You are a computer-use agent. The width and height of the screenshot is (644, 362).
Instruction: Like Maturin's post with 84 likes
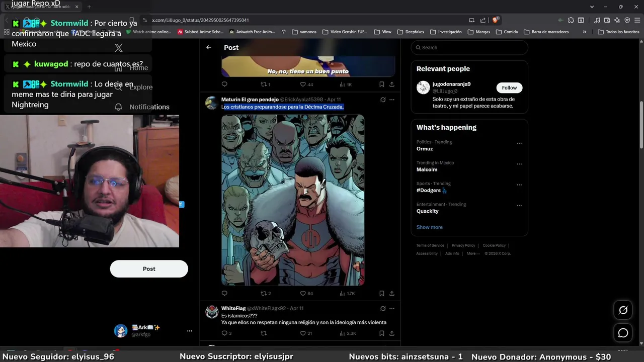pos(306,293)
